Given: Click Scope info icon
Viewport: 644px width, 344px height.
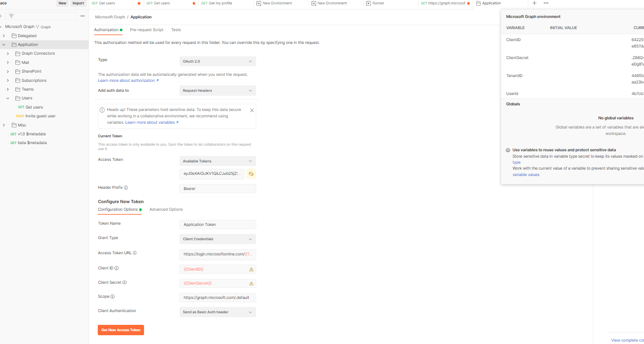Looking at the screenshot, I should tap(113, 297).
